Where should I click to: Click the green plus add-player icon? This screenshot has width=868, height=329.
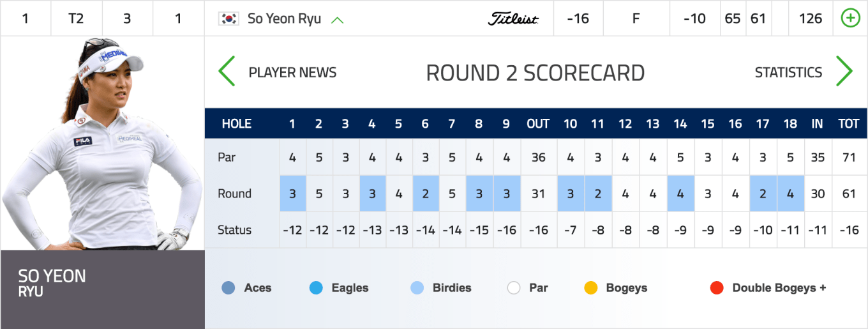pyautogui.click(x=850, y=19)
